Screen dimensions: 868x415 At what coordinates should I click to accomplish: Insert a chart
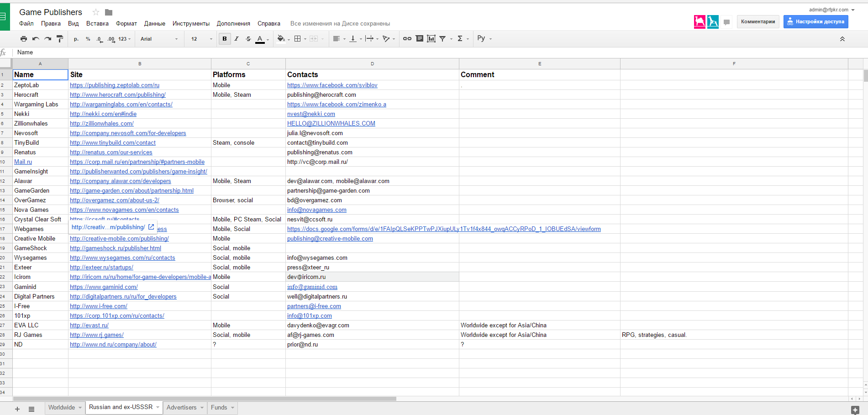pyautogui.click(x=431, y=39)
